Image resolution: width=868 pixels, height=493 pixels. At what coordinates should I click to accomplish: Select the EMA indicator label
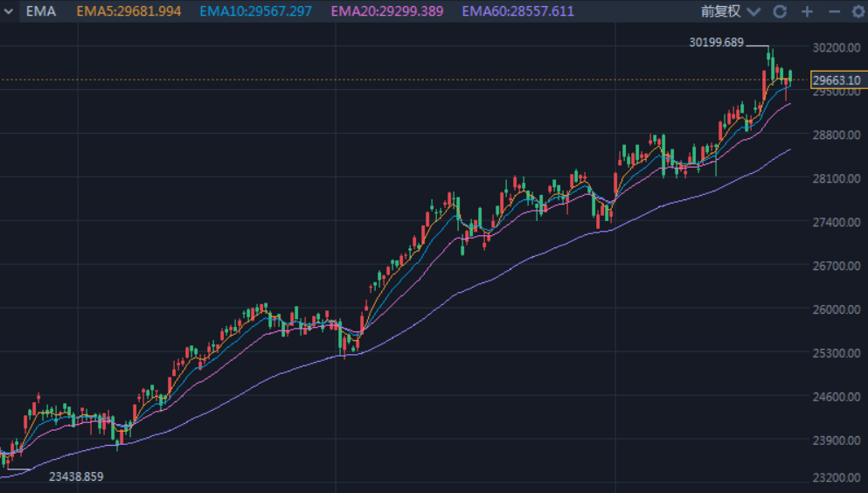[41, 11]
